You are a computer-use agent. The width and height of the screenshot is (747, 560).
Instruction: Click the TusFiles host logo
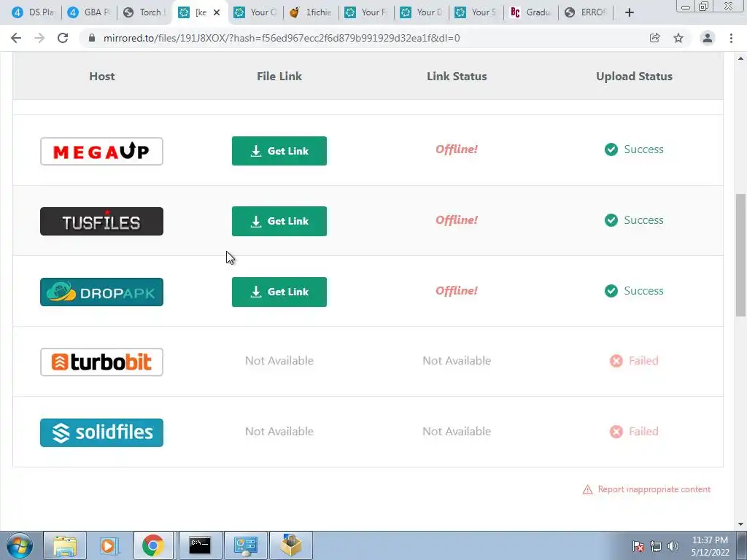coord(101,222)
